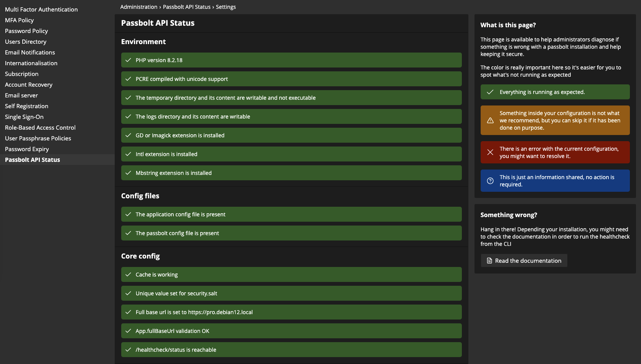Click checkmark icon beside PHP version 8.2.18

(x=128, y=60)
